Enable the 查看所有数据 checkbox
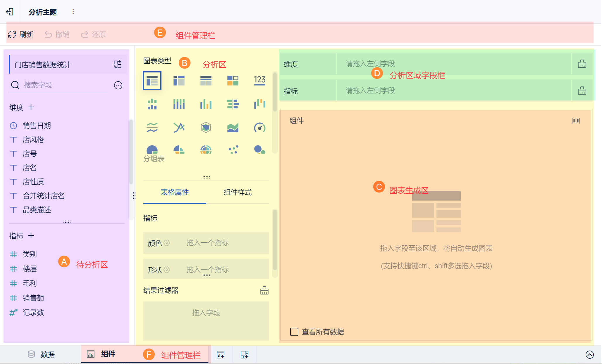Image resolution: width=602 pixels, height=364 pixels. pyautogui.click(x=294, y=332)
